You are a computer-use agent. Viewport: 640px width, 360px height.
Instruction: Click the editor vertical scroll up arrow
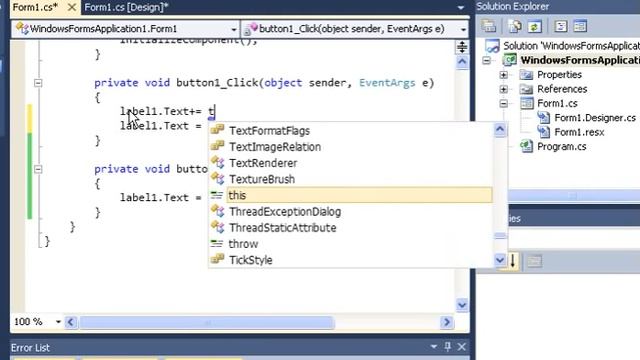[x=462, y=62]
